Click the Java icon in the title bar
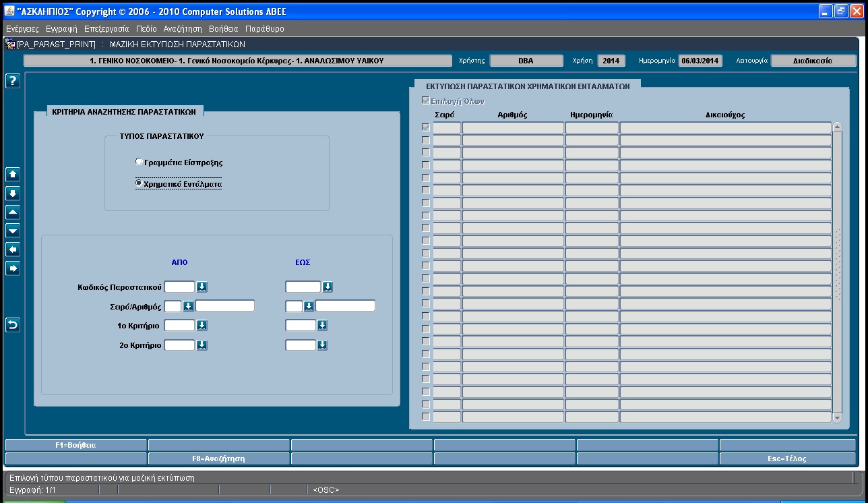 tap(9, 11)
